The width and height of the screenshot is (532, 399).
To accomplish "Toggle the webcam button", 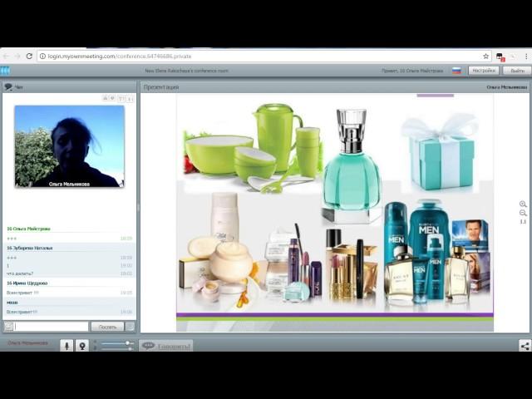I will (x=82, y=346).
